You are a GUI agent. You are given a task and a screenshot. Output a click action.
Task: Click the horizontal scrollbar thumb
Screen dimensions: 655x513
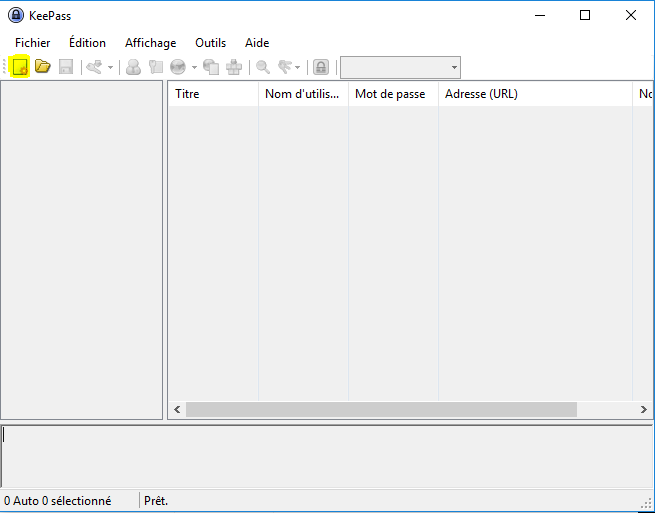point(381,409)
